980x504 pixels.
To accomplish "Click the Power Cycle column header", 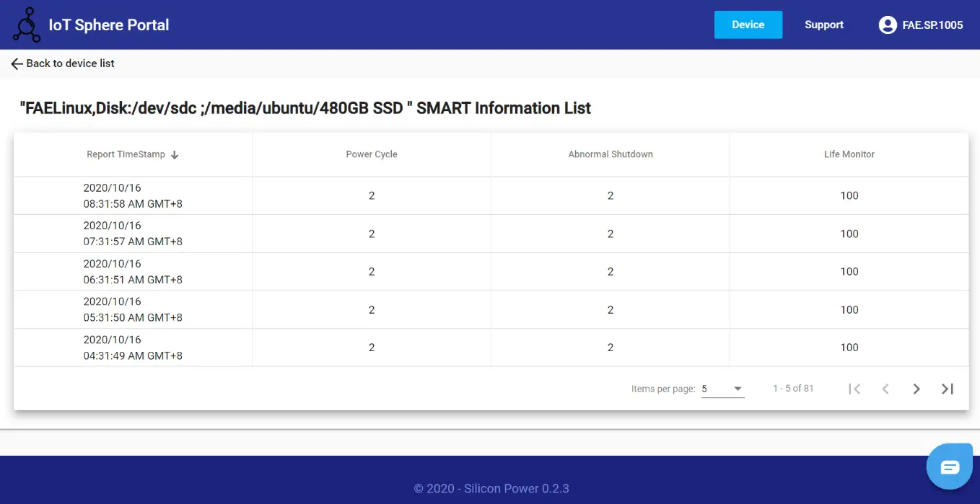I will (372, 154).
